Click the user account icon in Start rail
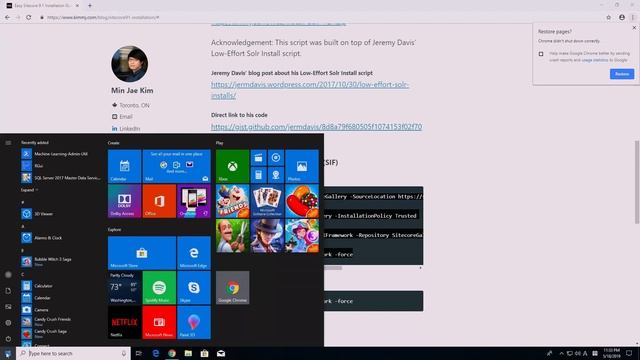The width and height of the screenshot is (640, 360). [x=8, y=275]
